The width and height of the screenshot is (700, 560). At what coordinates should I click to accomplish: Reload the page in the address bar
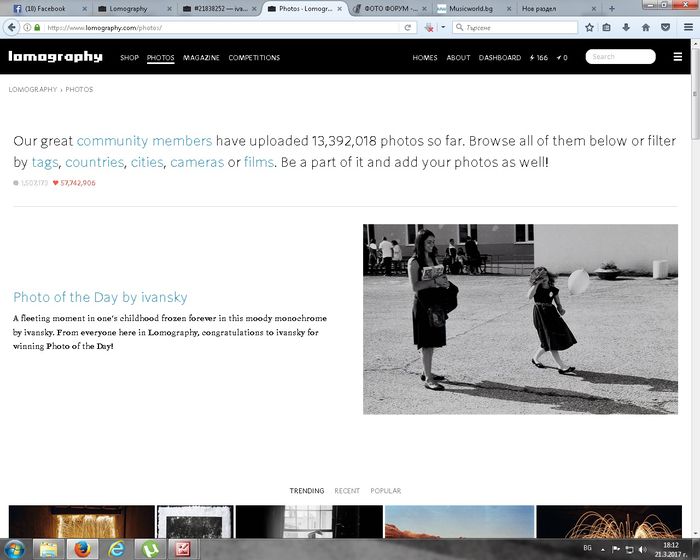pyautogui.click(x=409, y=27)
